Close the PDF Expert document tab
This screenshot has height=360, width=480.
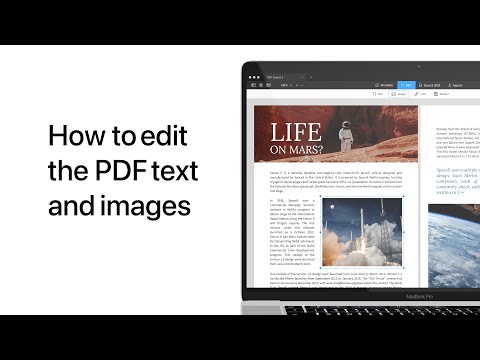coord(302,77)
